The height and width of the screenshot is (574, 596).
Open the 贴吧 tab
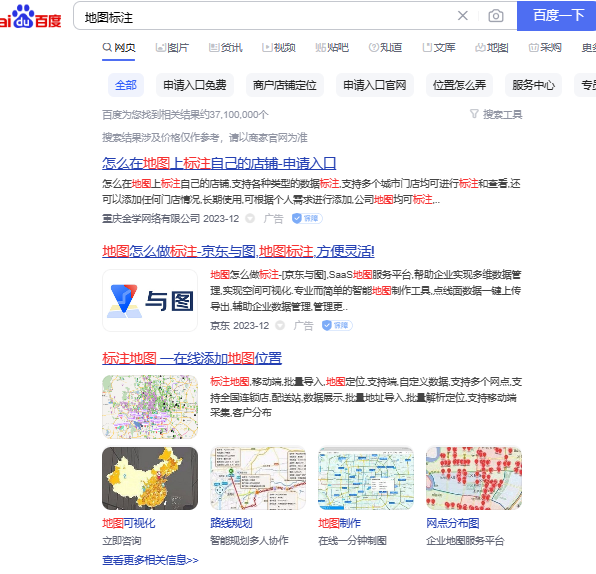(x=332, y=48)
